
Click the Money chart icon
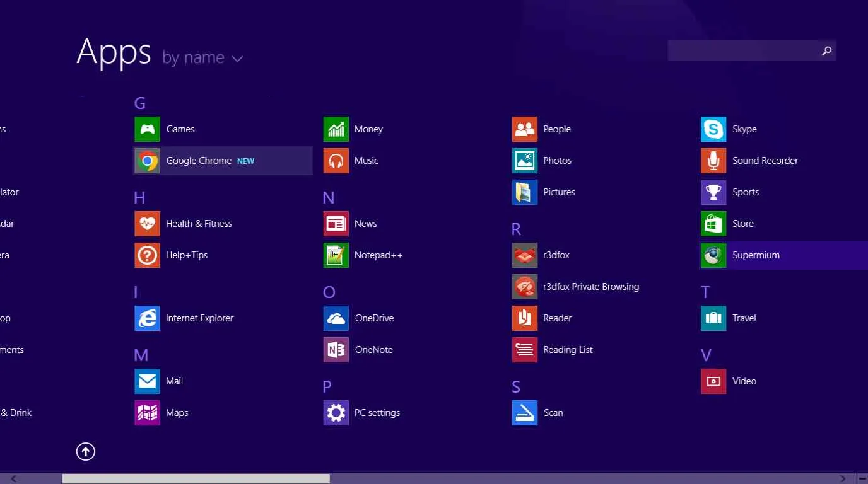pyautogui.click(x=336, y=129)
